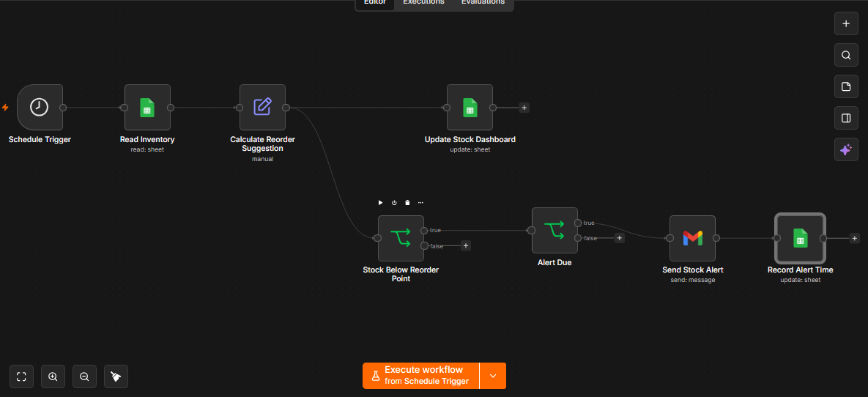Click the "manual" subtitle under Calculate Reorder

(x=262, y=160)
